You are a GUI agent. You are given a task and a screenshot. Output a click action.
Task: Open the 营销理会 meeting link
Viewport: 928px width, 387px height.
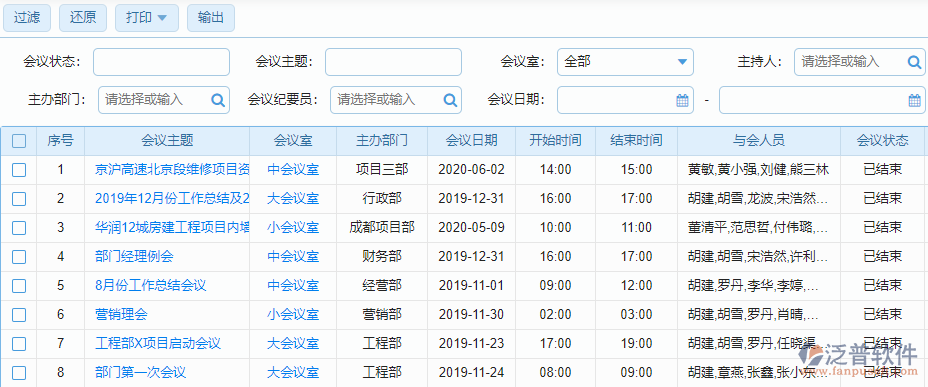point(121,314)
